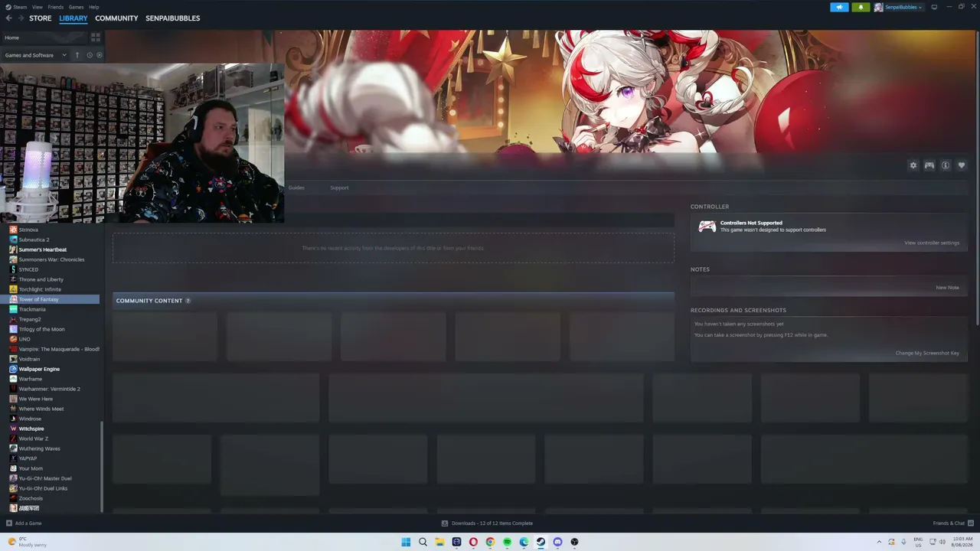Open taskbar clock showing 10:03 AM
The image size is (980, 551).
pos(962,542)
